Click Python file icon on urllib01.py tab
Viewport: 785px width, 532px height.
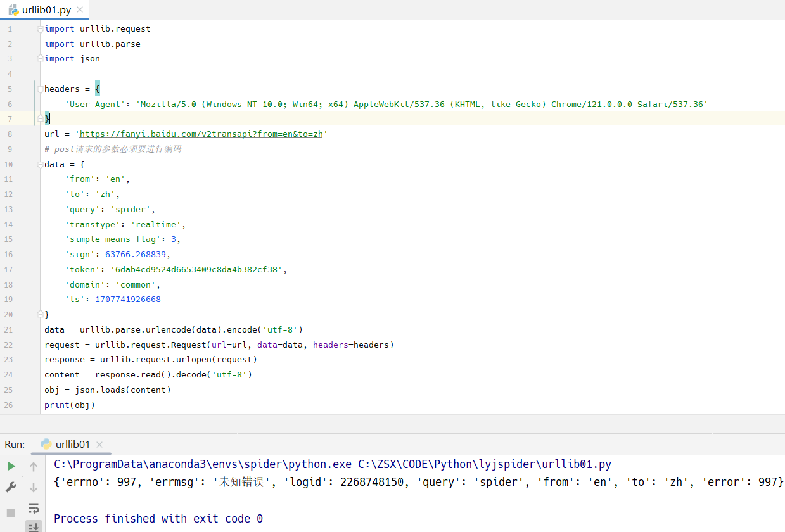click(x=13, y=9)
